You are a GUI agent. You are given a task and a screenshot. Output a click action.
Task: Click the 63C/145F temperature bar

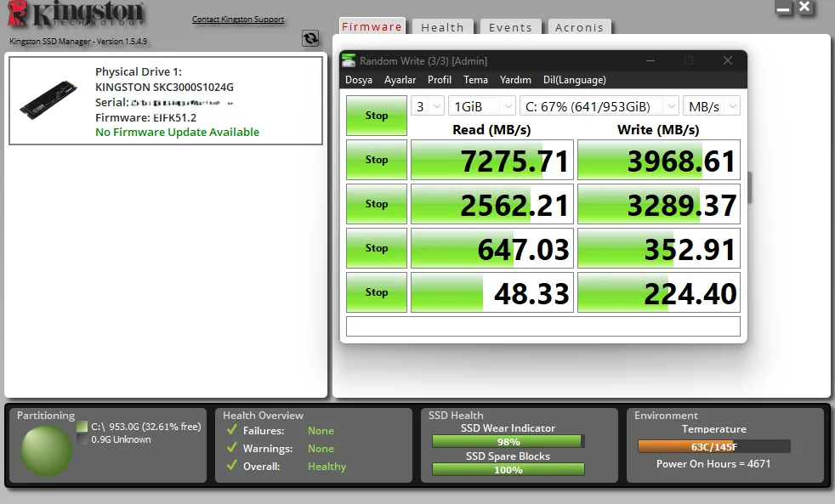point(714,446)
